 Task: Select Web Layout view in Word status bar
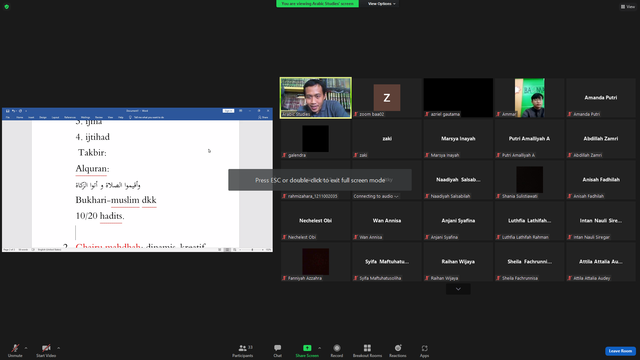[234, 249]
